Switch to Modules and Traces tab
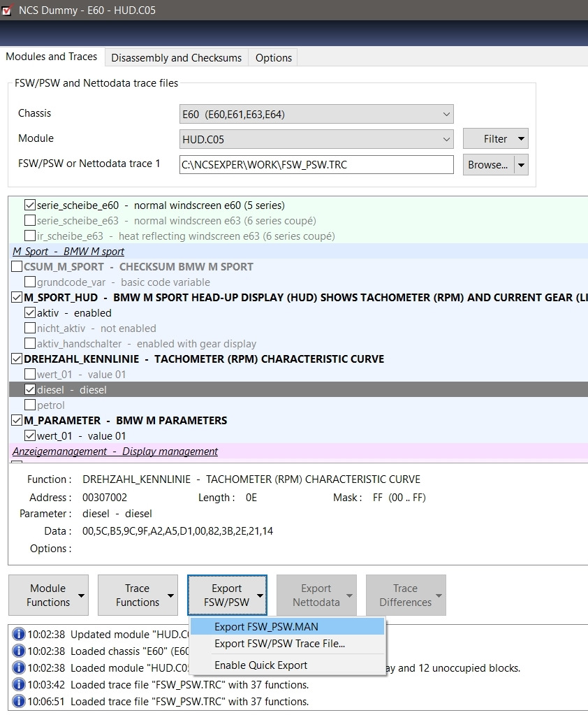 pyautogui.click(x=52, y=57)
